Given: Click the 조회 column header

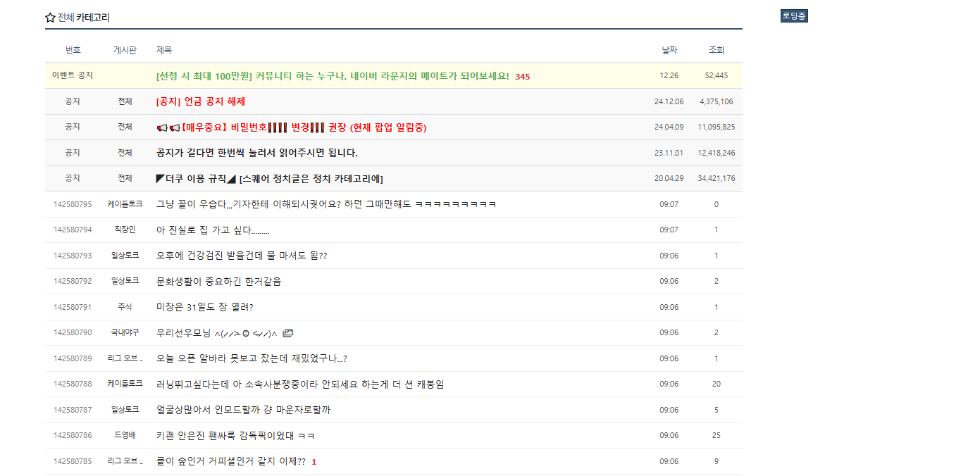Looking at the screenshot, I should click(716, 50).
